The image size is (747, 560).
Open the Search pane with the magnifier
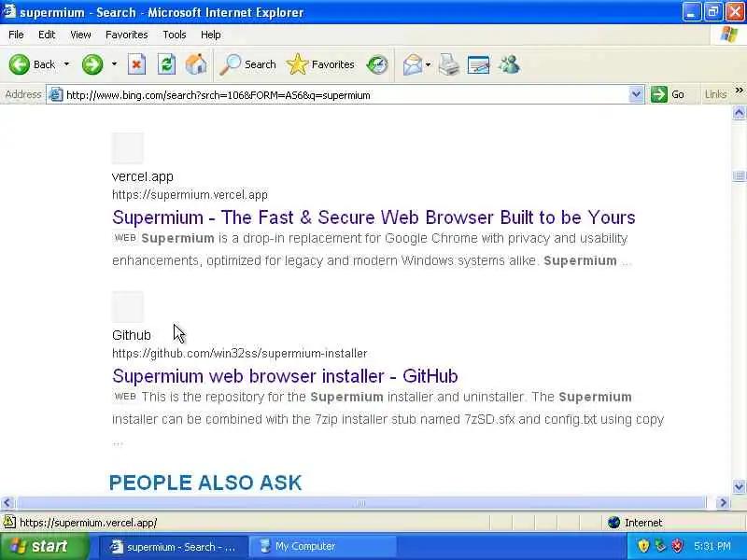click(x=247, y=64)
